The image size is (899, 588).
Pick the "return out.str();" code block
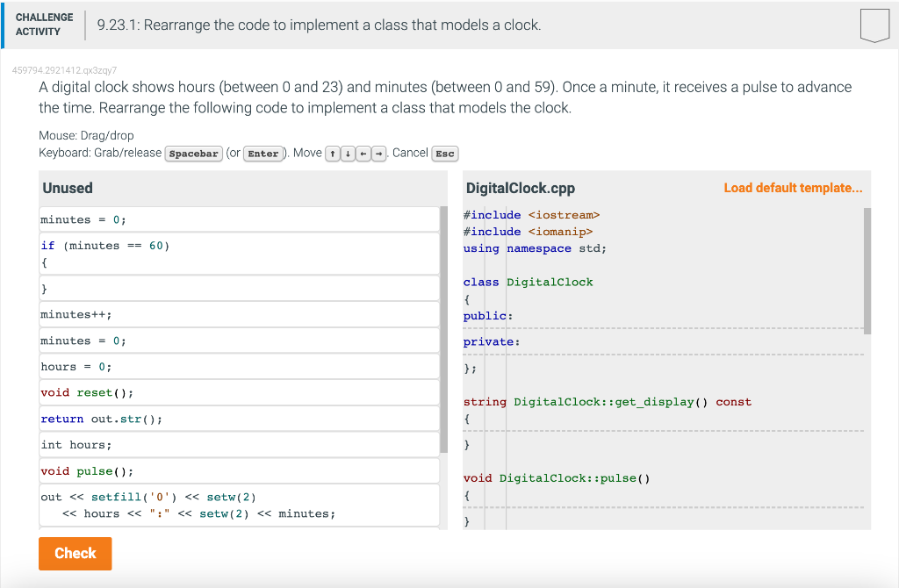point(239,419)
